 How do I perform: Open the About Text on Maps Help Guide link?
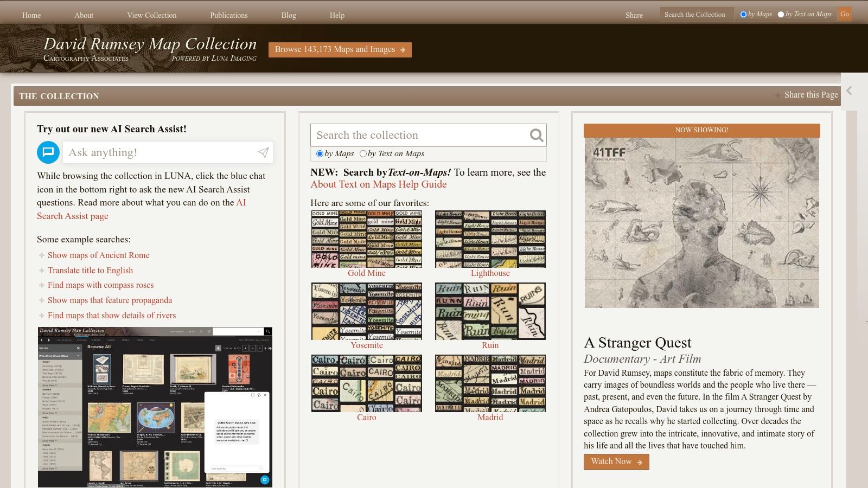pyautogui.click(x=378, y=184)
